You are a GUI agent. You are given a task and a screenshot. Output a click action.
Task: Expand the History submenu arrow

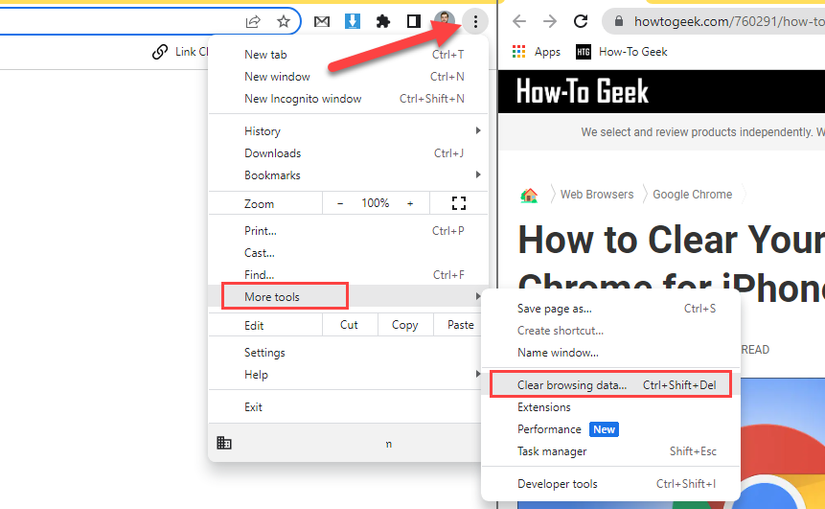(478, 131)
